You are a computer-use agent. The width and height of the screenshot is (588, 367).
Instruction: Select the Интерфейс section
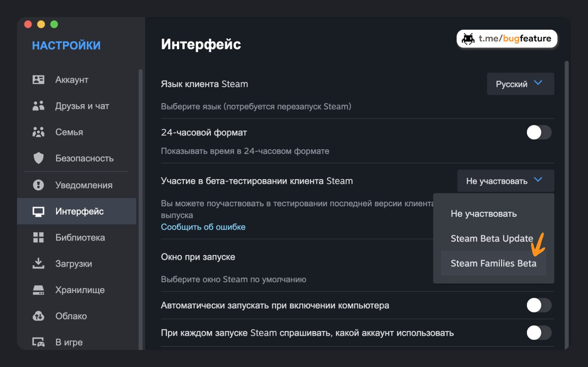pyautogui.click(x=76, y=211)
